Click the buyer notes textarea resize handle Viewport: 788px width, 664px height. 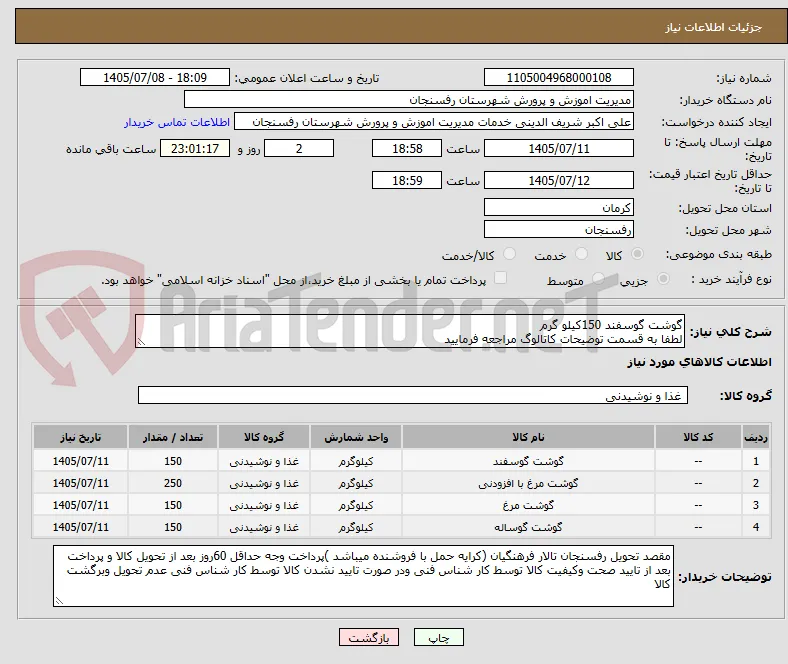(59, 601)
